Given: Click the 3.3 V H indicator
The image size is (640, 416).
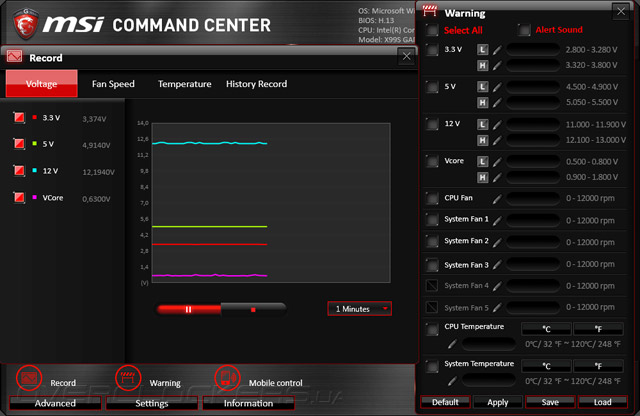Looking at the screenshot, I should click(482, 65).
